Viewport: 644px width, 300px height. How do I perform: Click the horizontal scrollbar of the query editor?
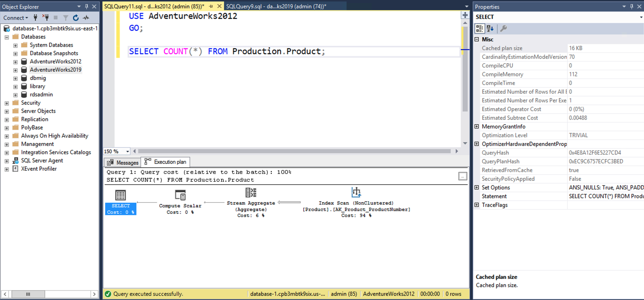point(294,151)
